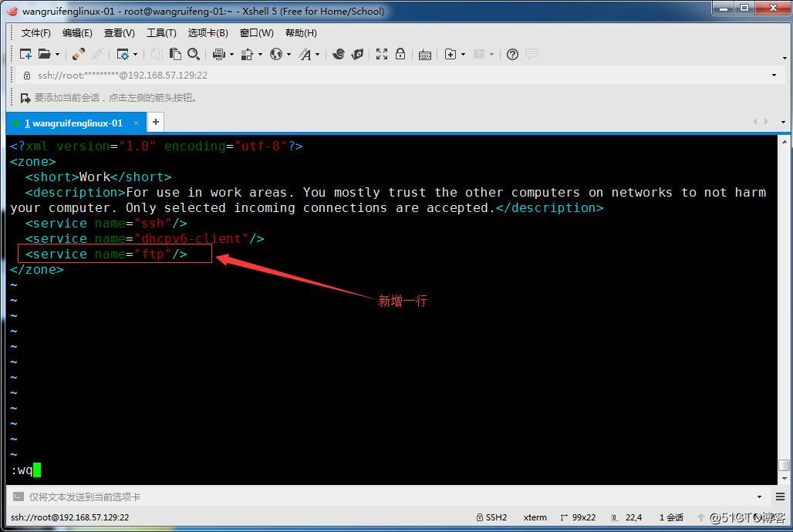This screenshot has width=793, height=532.
Task: Click the Encoding globe icon
Action: (x=276, y=54)
